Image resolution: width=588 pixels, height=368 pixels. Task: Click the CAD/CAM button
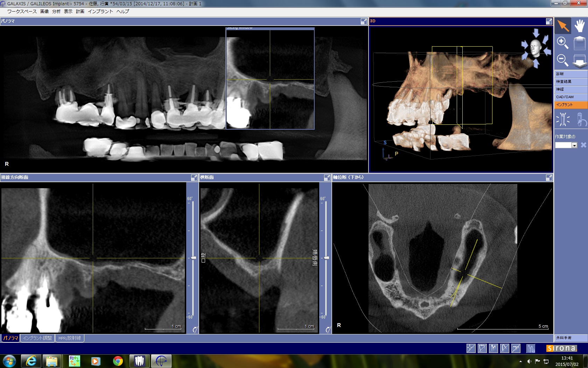[x=571, y=97]
